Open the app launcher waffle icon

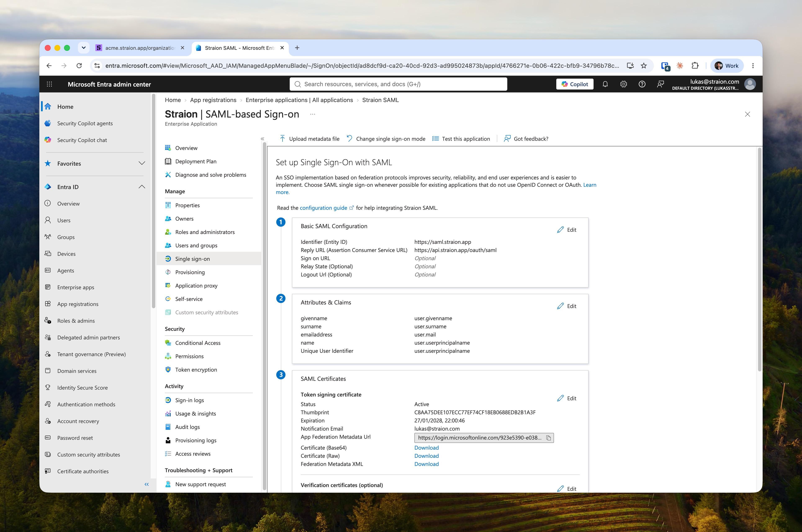pos(49,84)
